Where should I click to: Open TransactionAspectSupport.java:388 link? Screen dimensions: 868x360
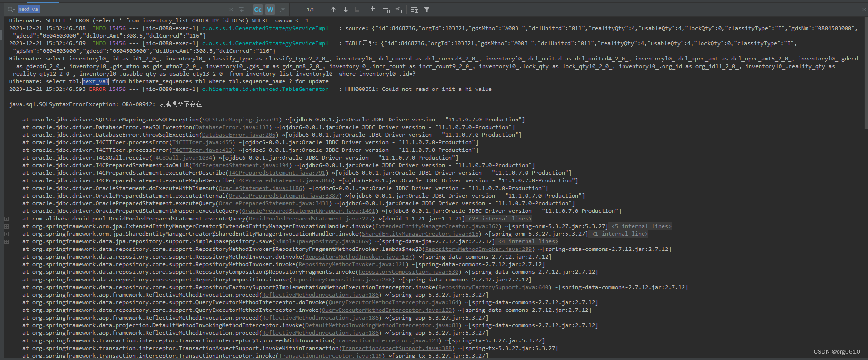click(x=397, y=349)
